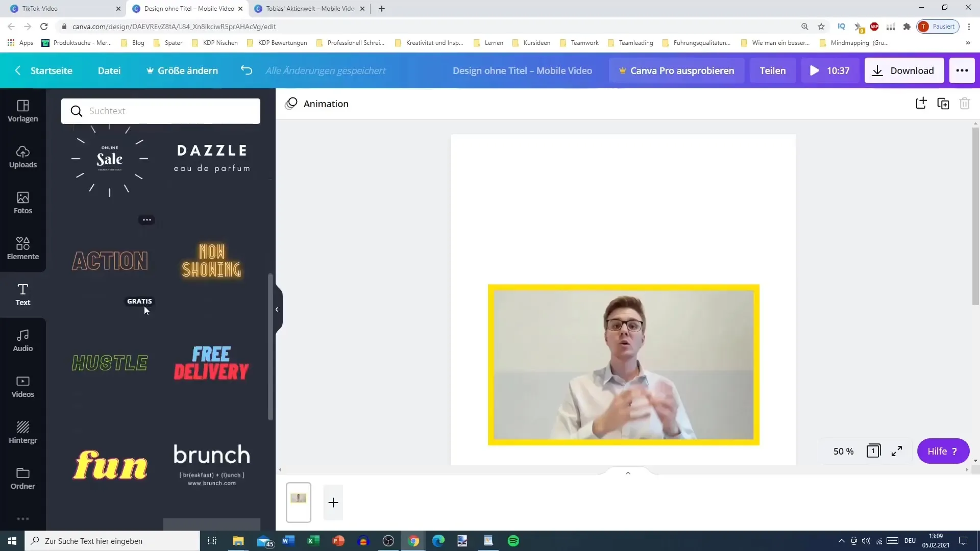
Task: Select the video element on canvas
Action: pyautogui.click(x=623, y=365)
